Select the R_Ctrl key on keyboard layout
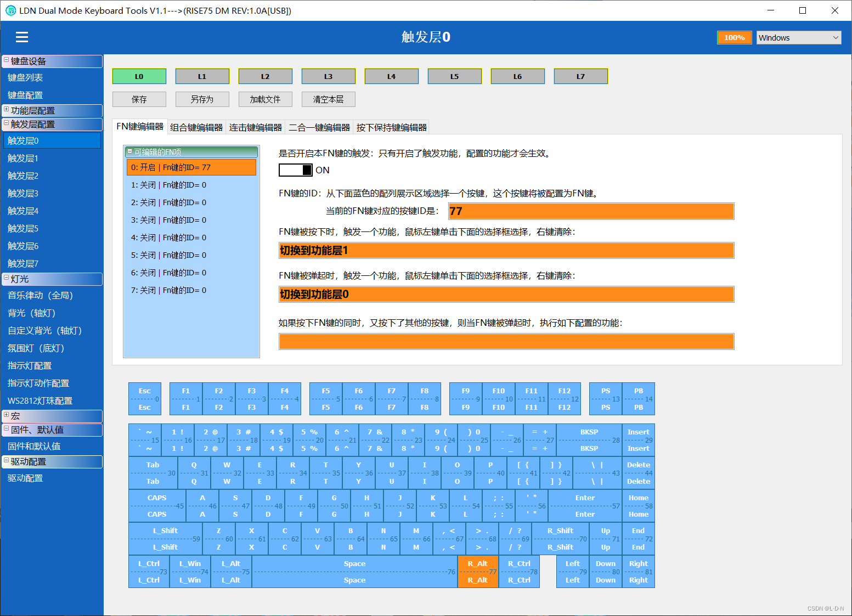This screenshot has width=852, height=616. coord(519,572)
